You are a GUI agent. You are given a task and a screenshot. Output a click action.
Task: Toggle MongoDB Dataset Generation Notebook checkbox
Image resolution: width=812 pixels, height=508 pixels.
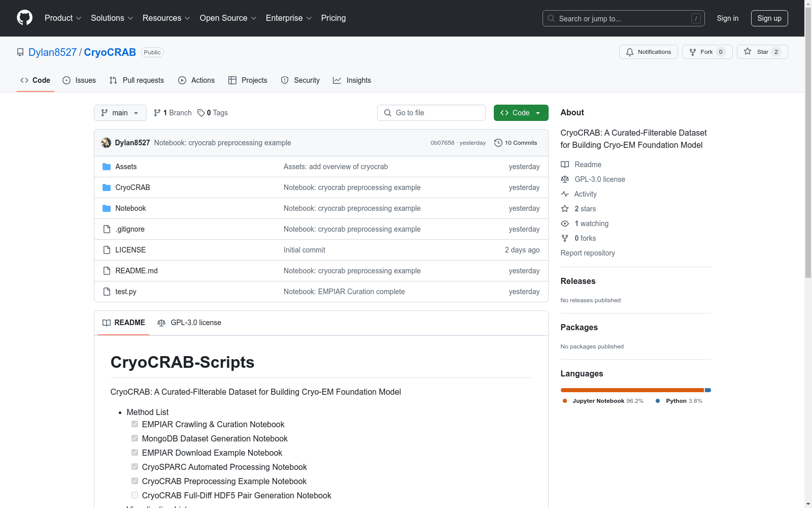134,438
